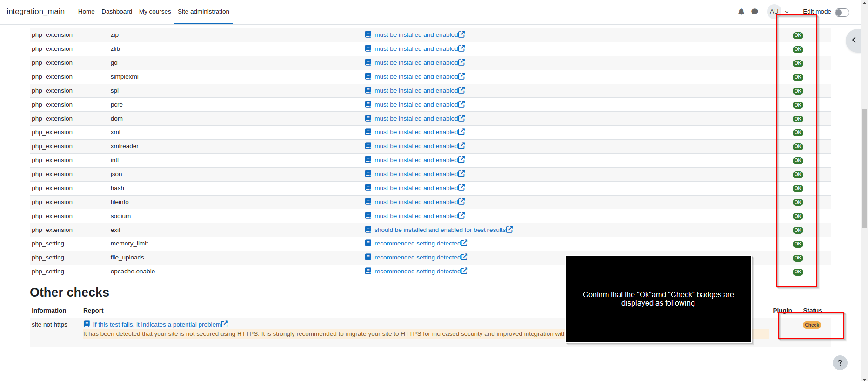The width and height of the screenshot is (868, 381).
Task: Click the book icon in the fileinfo row
Action: 368,202
